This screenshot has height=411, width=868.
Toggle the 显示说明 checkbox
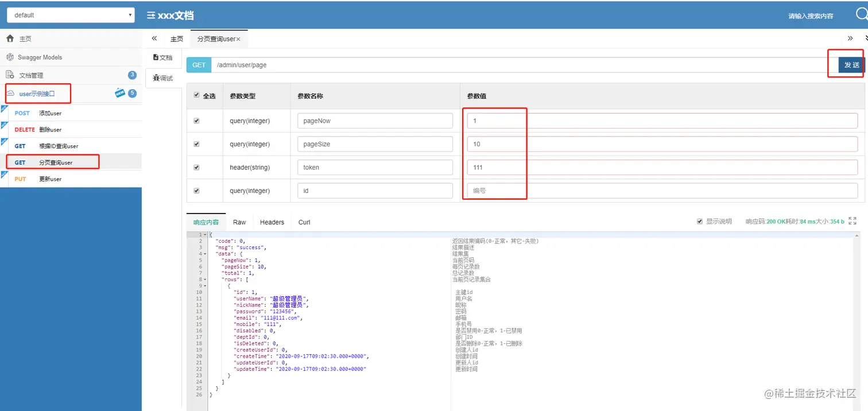(x=699, y=221)
